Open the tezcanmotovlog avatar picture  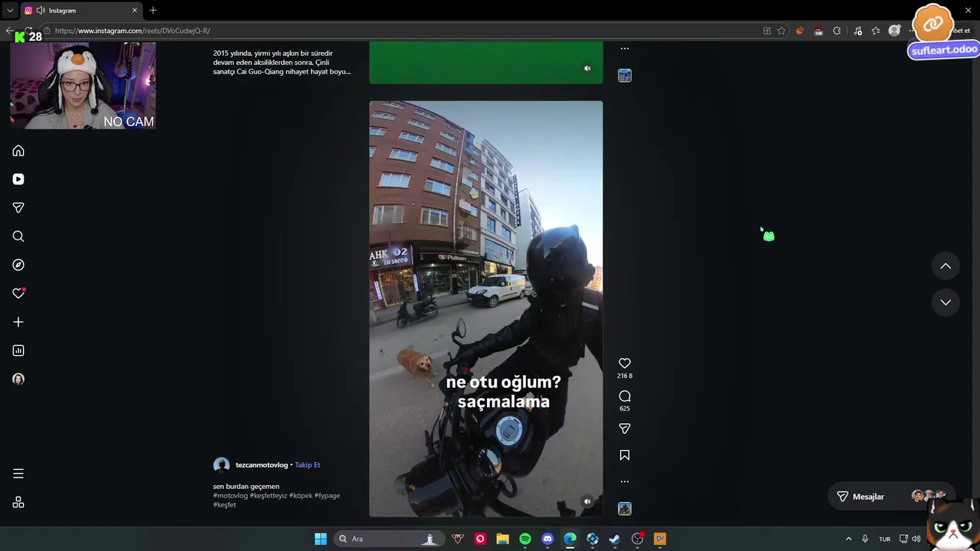coord(221,465)
